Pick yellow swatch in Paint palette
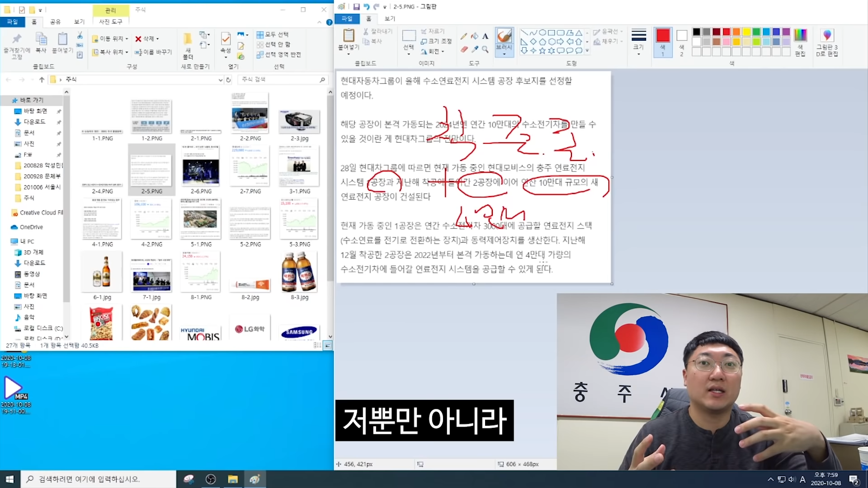The height and width of the screenshot is (488, 868). tap(746, 32)
